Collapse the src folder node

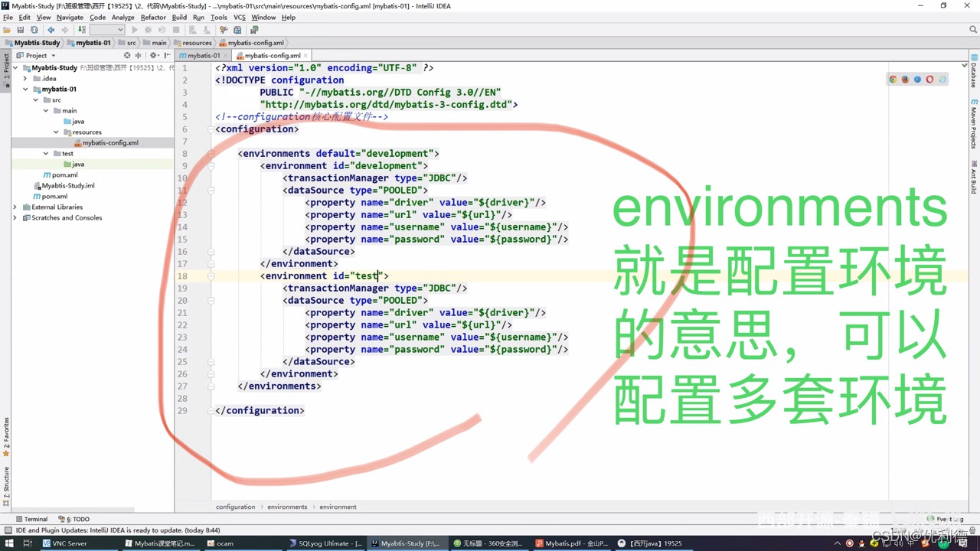(x=36, y=99)
